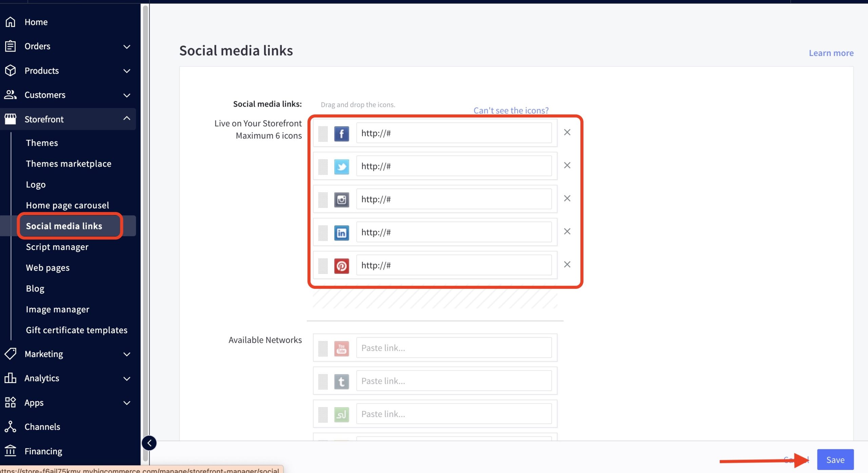Remove the Instagram link with its X
The image size is (868, 473).
[567, 198]
